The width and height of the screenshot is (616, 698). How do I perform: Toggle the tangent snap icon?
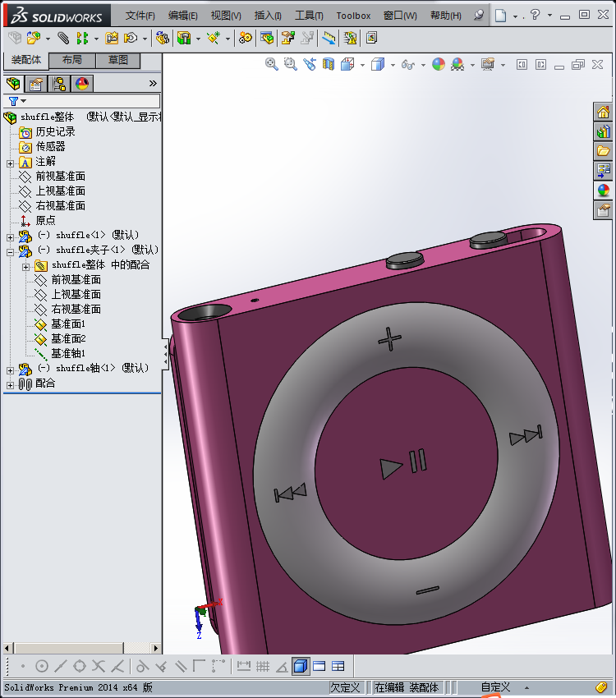tap(142, 666)
